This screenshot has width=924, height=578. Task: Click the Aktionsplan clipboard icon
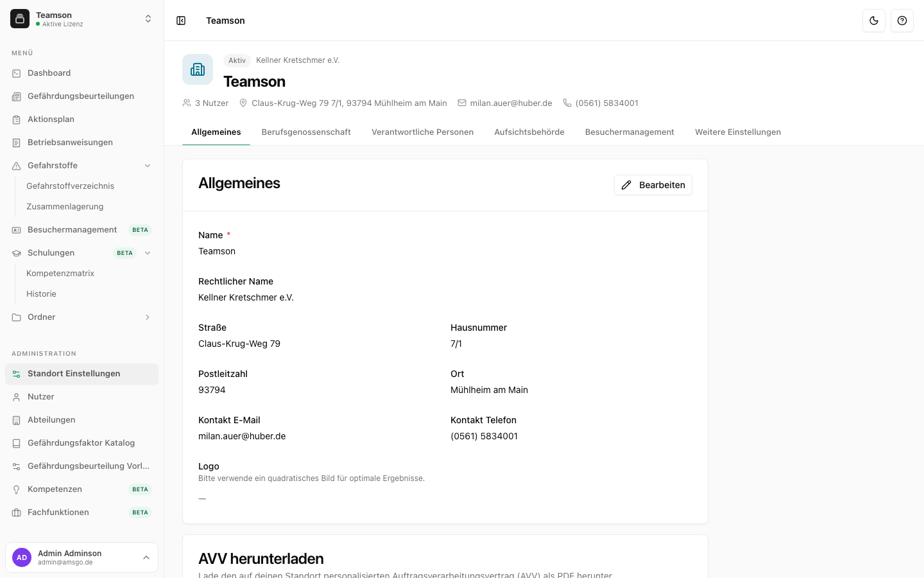(17, 119)
